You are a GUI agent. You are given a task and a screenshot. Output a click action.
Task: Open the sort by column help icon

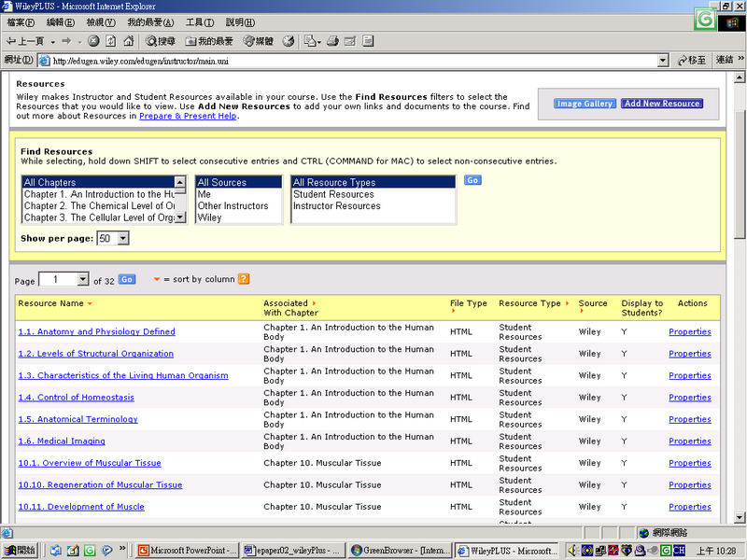[x=244, y=279]
